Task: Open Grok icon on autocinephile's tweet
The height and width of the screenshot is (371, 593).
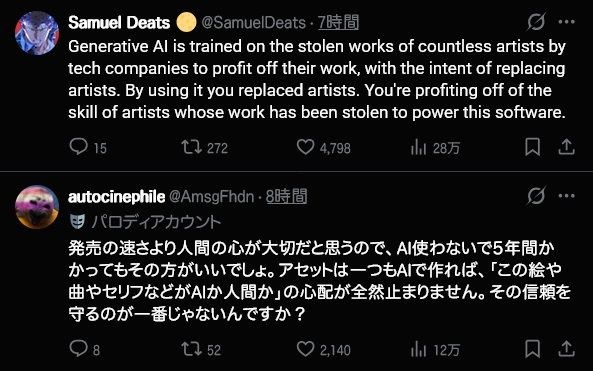Action: click(536, 196)
